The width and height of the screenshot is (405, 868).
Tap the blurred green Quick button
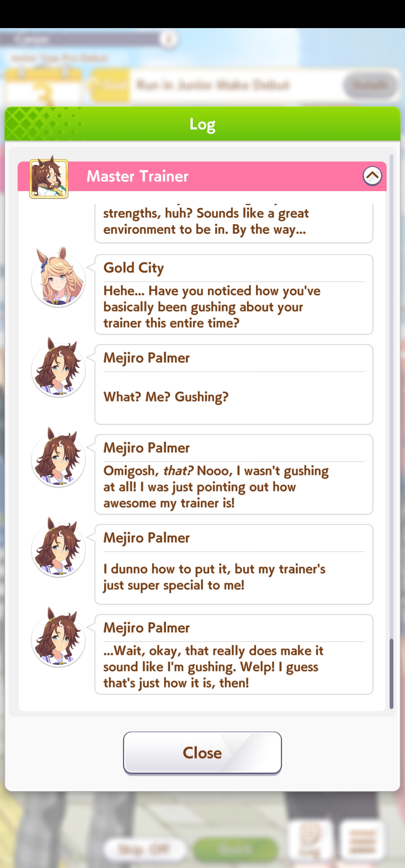235,849
